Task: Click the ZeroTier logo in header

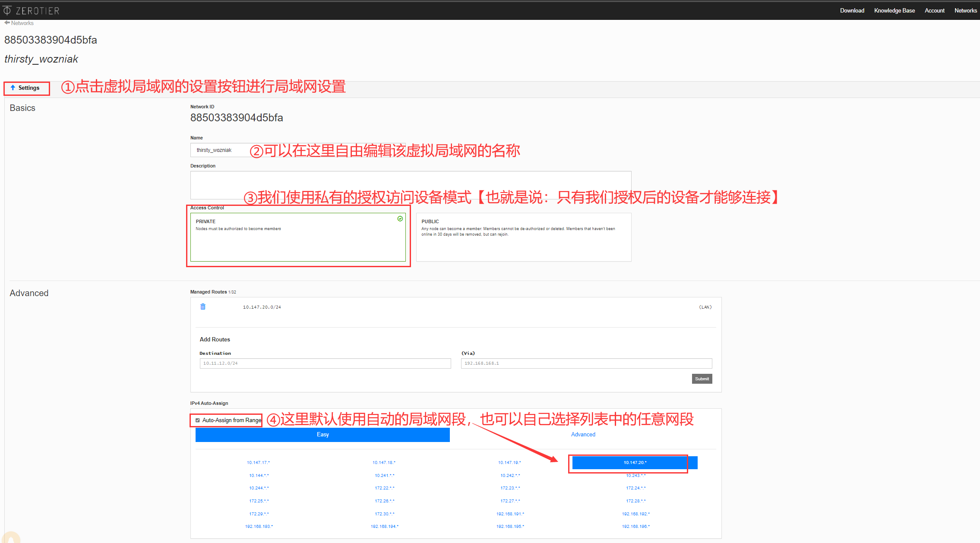Action: tap(31, 10)
